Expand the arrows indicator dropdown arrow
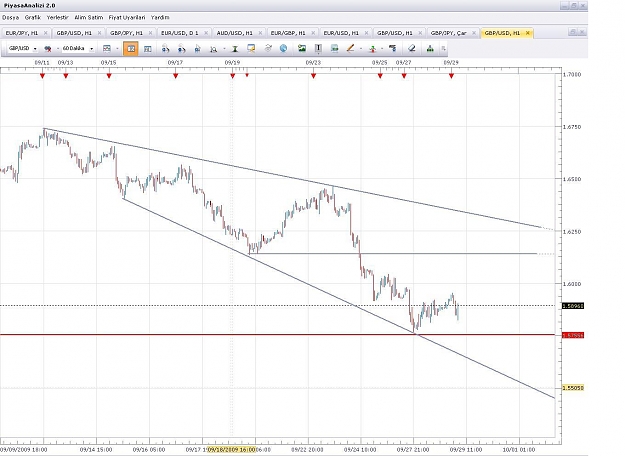This screenshot has width=625, height=456. [382, 49]
